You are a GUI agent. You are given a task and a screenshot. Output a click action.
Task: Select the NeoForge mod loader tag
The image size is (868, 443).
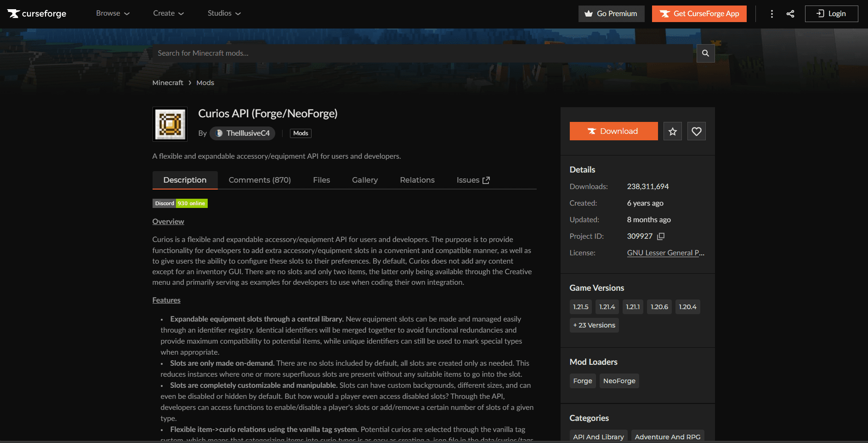point(619,381)
